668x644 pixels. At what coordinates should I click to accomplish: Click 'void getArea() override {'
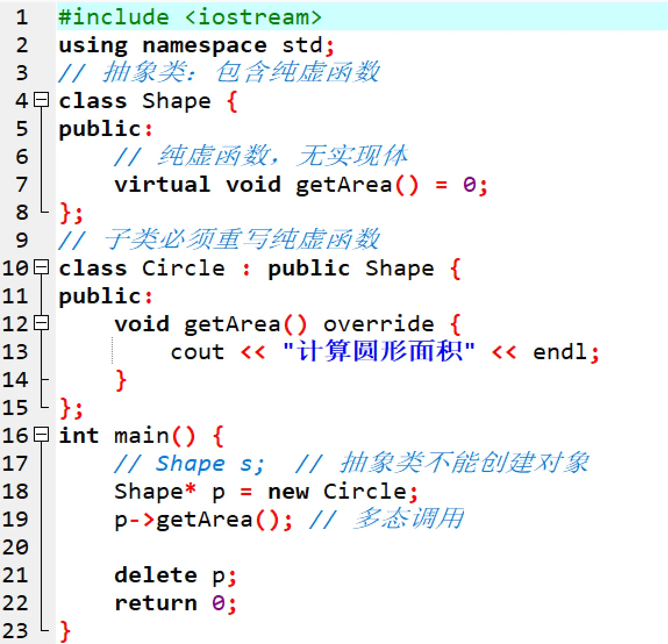point(288,324)
